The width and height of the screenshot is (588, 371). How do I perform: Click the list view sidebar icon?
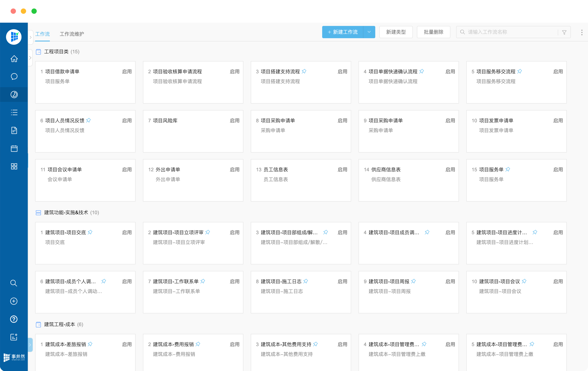[14, 112]
